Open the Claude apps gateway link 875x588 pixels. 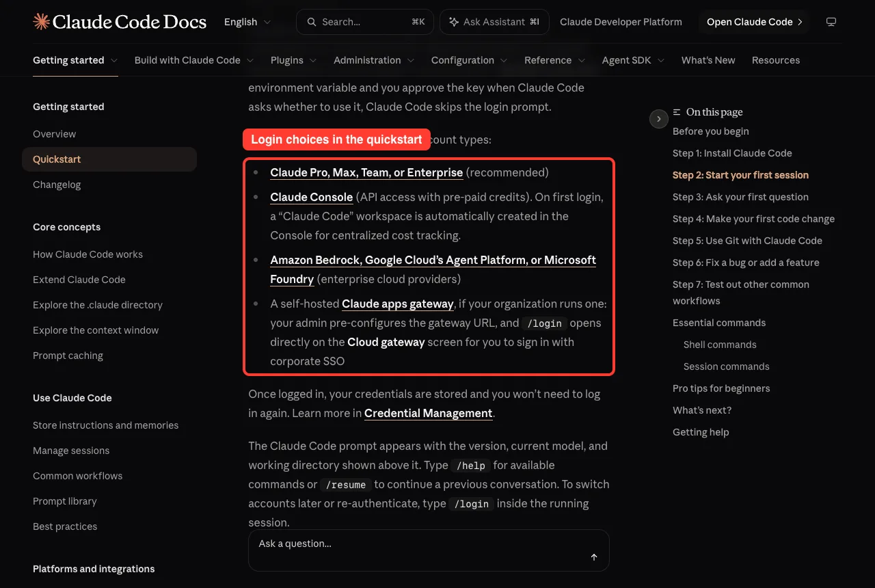(x=398, y=304)
